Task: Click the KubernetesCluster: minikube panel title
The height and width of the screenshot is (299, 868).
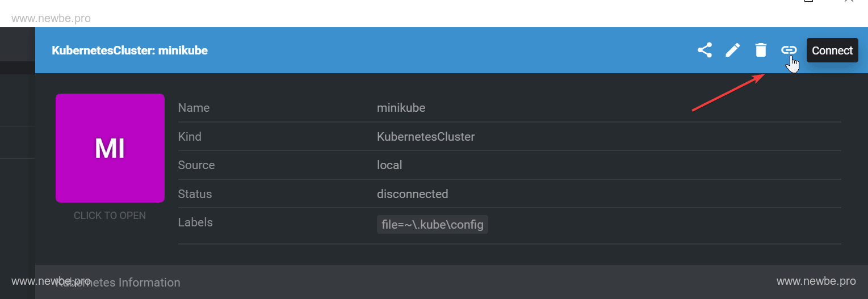Action: [x=129, y=50]
